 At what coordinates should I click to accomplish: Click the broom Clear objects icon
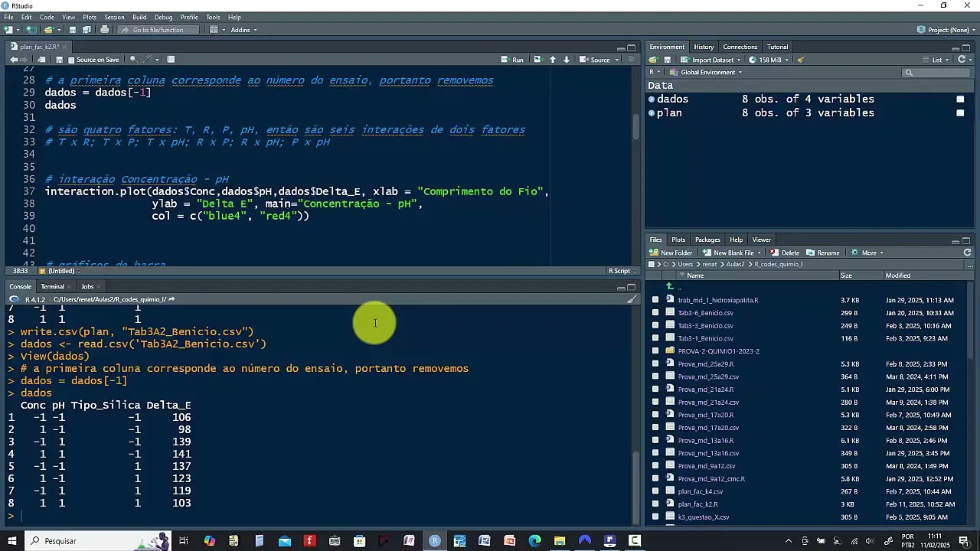(801, 60)
